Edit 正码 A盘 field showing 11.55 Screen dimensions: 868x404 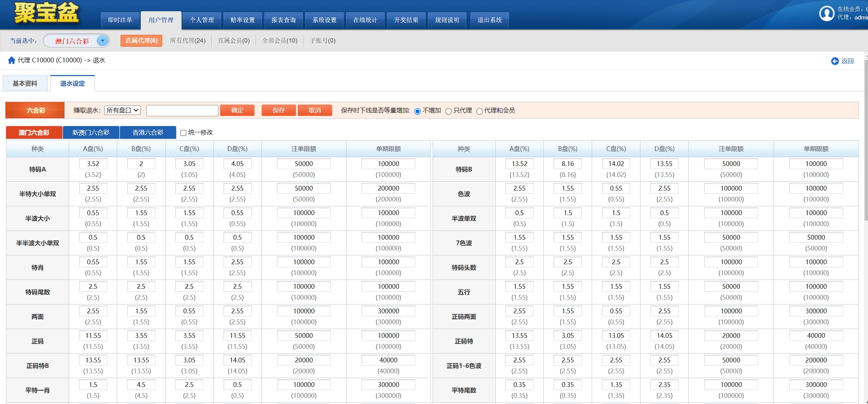point(93,335)
